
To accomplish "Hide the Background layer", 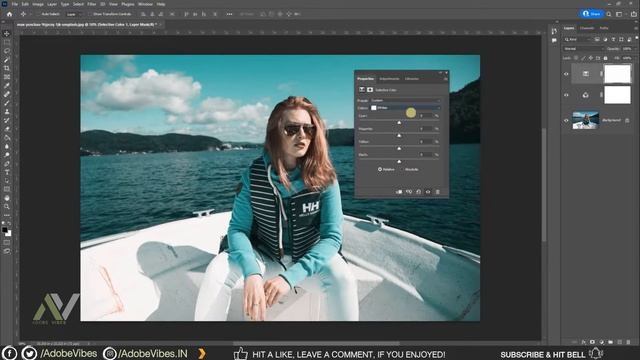I will pos(566,120).
